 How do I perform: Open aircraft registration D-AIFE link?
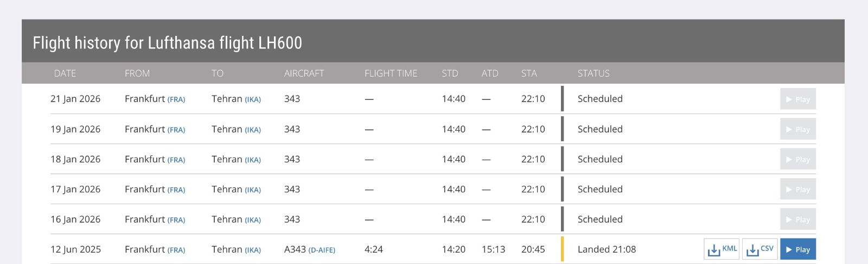tap(322, 250)
